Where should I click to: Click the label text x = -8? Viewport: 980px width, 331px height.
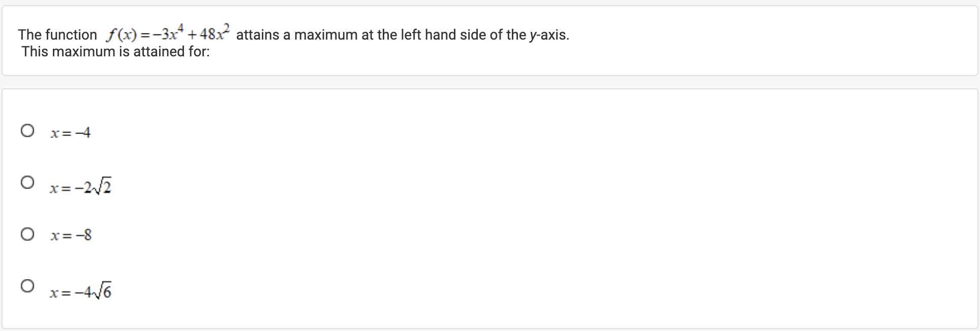click(70, 235)
